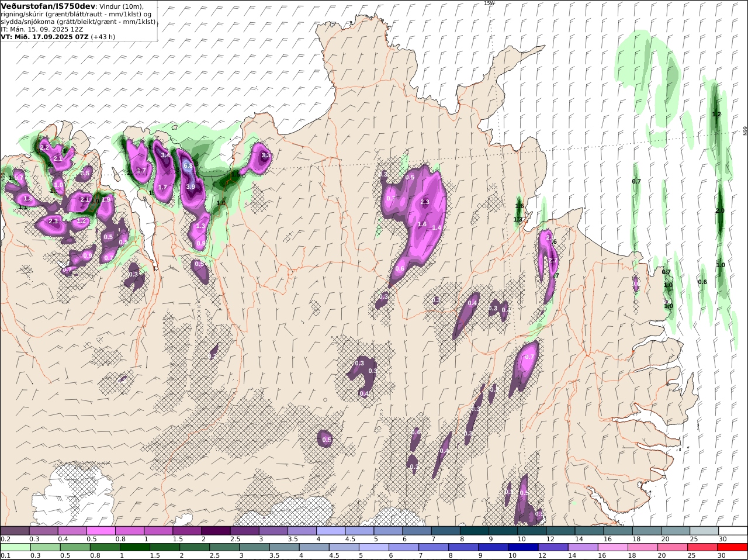Viewport: 748px width, 560px height.
Task: Pick the pink upper legend swatch between 0.5 and 0.8
Action: click(x=101, y=531)
